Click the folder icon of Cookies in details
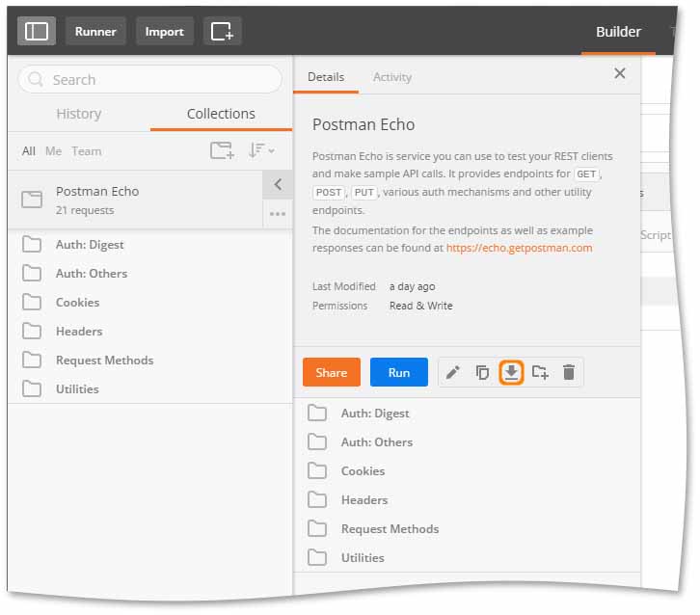 coord(317,470)
